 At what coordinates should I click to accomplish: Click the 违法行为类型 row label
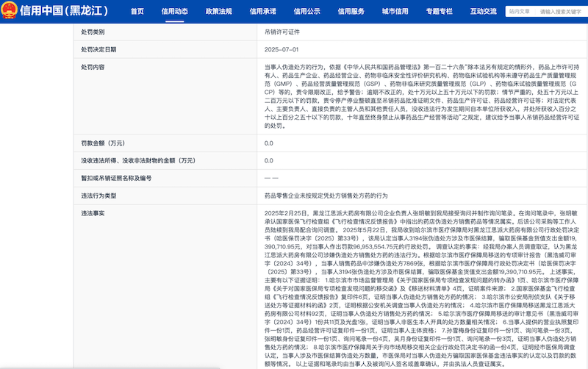(98, 196)
